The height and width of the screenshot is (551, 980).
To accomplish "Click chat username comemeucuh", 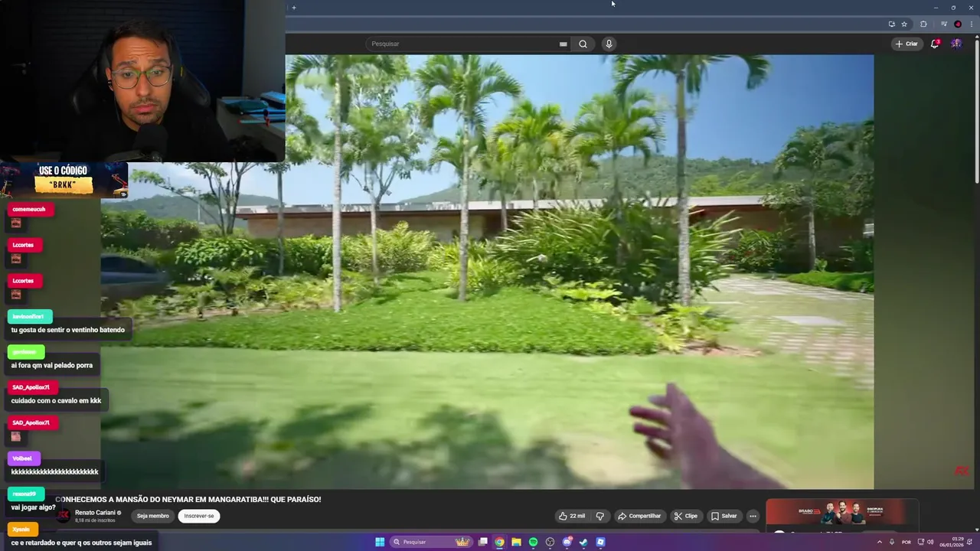I will 29,209.
